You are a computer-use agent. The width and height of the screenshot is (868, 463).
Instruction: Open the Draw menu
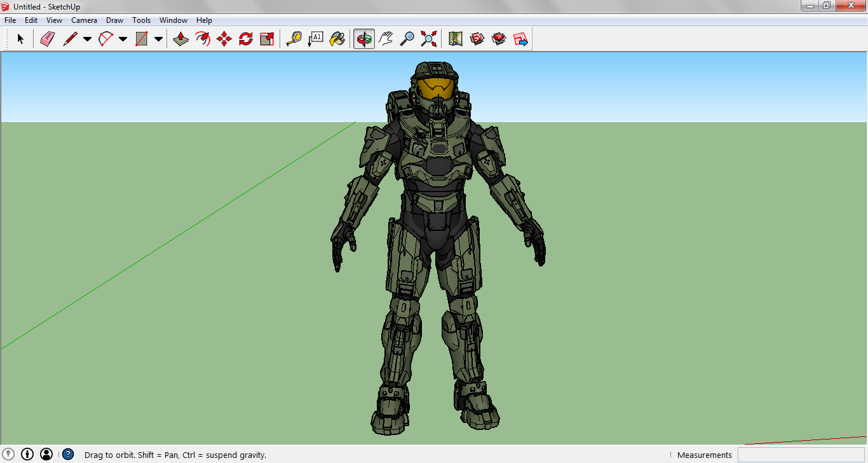114,20
